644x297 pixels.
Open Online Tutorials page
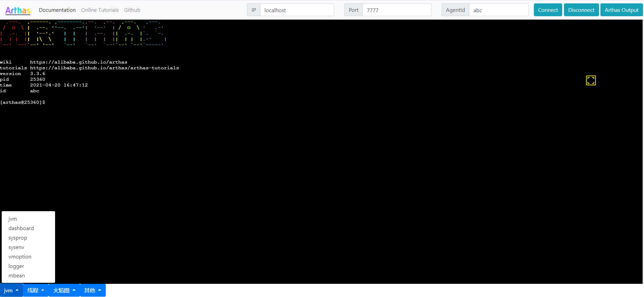tap(100, 10)
